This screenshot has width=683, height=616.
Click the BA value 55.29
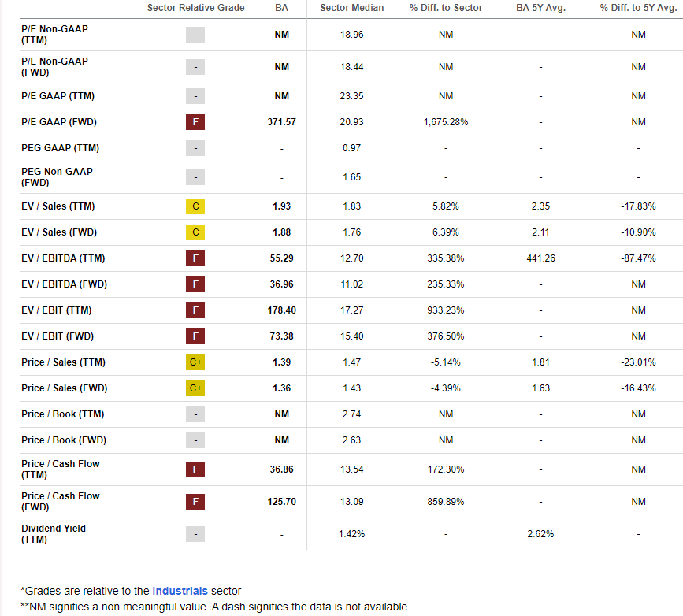pyautogui.click(x=281, y=258)
